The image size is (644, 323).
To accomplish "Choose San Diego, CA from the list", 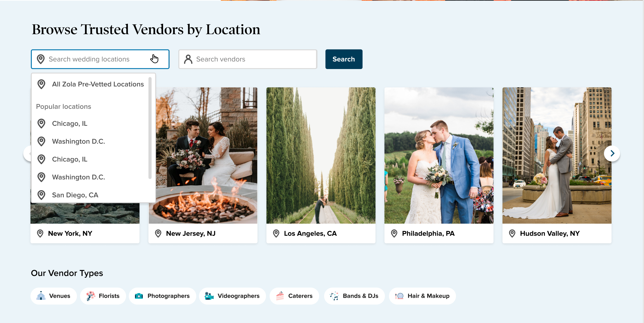I will click(x=75, y=195).
